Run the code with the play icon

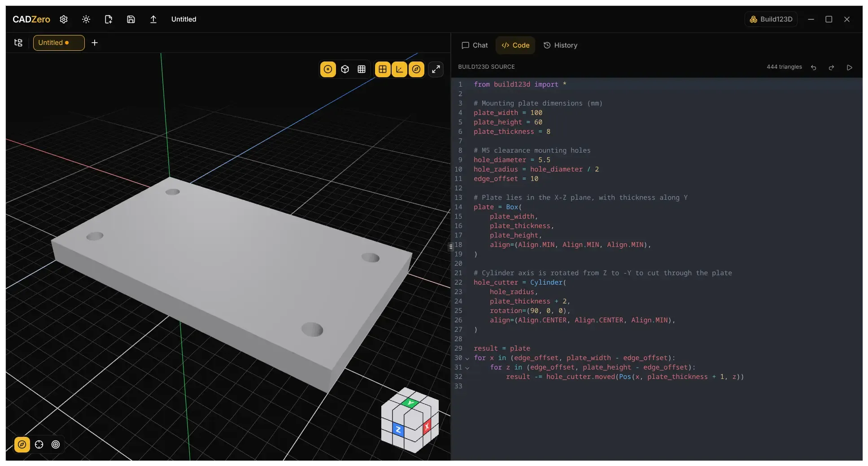(x=850, y=67)
